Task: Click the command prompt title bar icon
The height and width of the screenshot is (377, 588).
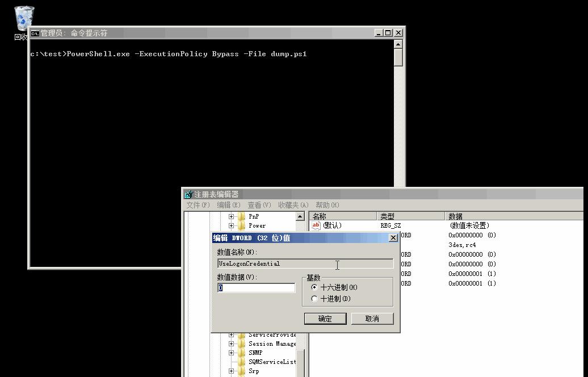Action: click(35, 33)
